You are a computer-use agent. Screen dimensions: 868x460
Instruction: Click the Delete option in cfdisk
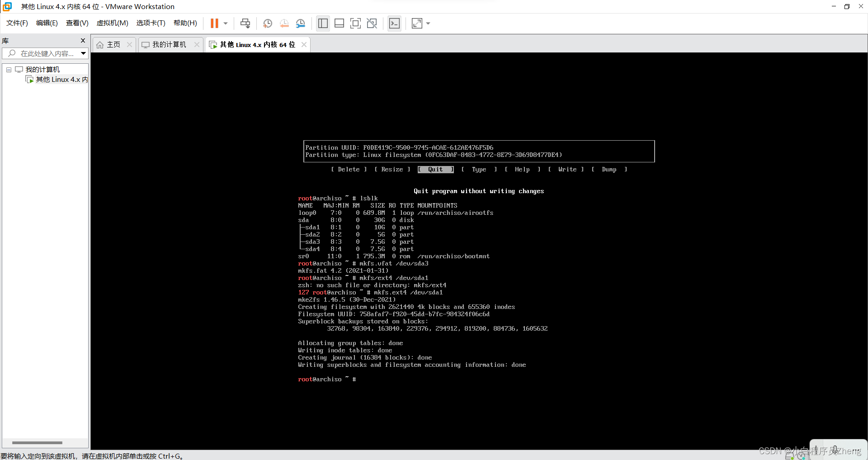pos(349,169)
